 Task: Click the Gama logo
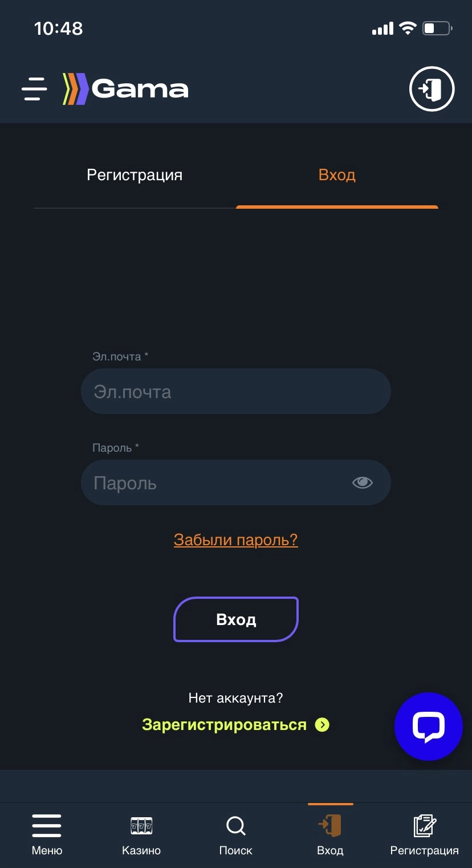[125, 89]
